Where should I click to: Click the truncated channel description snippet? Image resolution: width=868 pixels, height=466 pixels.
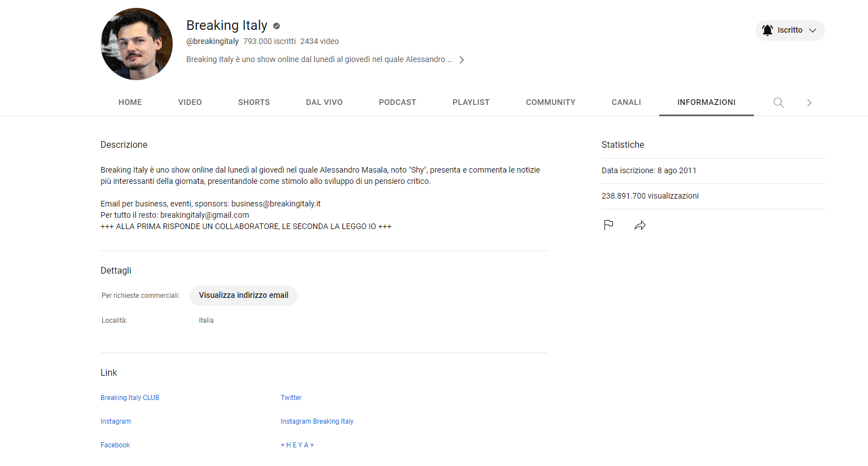pyautogui.click(x=319, y=59)
